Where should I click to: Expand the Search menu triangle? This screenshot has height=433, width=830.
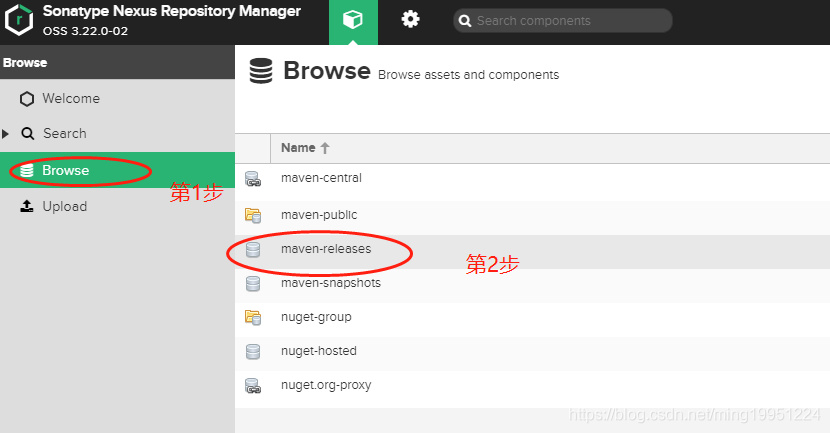coord(5,133)
